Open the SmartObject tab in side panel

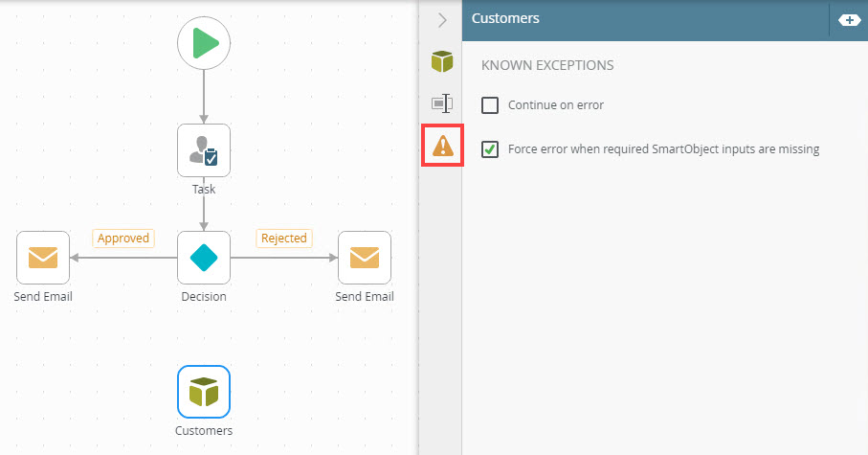(442, 61)
